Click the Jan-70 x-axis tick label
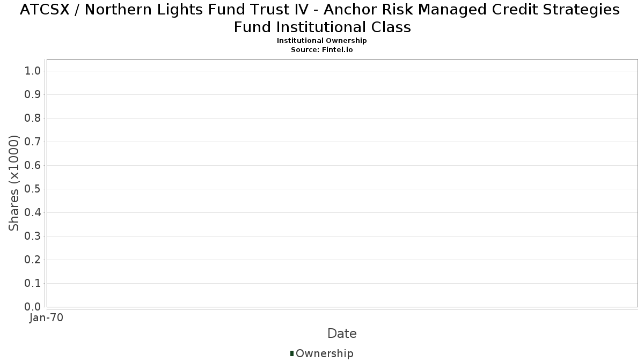The image size is (644, 362). (47, 318)
